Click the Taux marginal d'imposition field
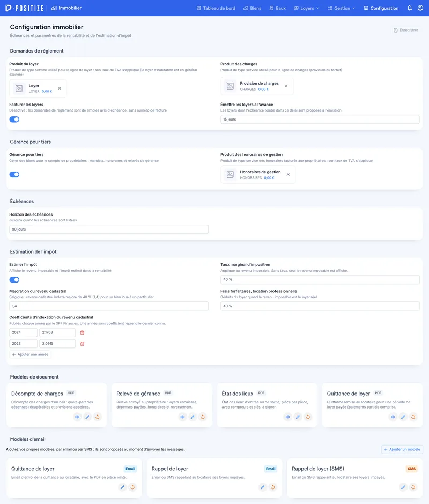Viewport: 429px width, 504px height. click(320, 280)
